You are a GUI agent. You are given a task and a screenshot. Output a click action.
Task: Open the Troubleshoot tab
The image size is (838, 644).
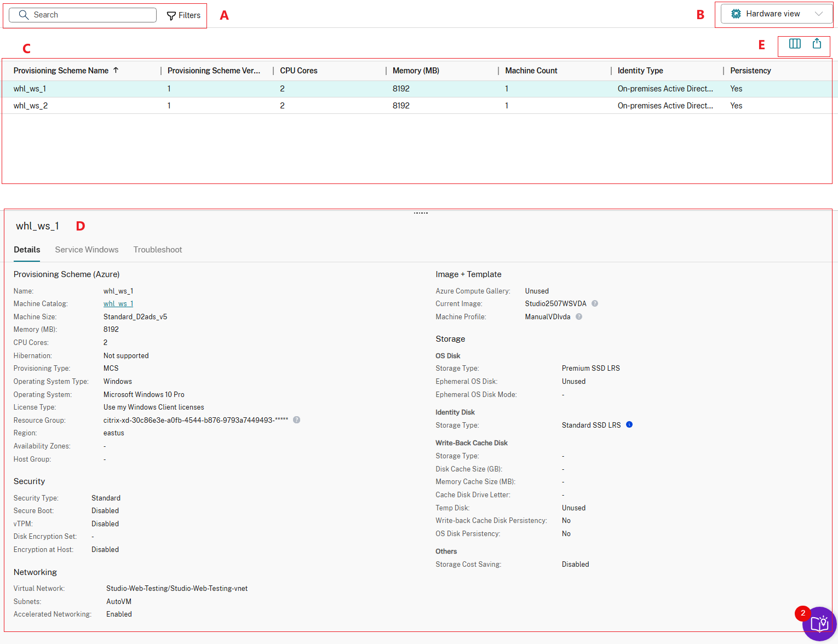(158, 250)
